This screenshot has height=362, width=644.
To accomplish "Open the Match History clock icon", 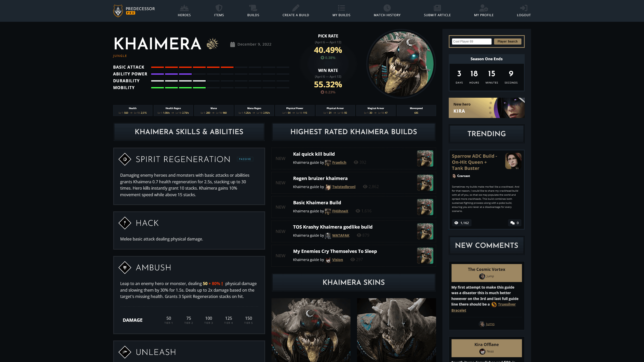I will pos(387,8).
